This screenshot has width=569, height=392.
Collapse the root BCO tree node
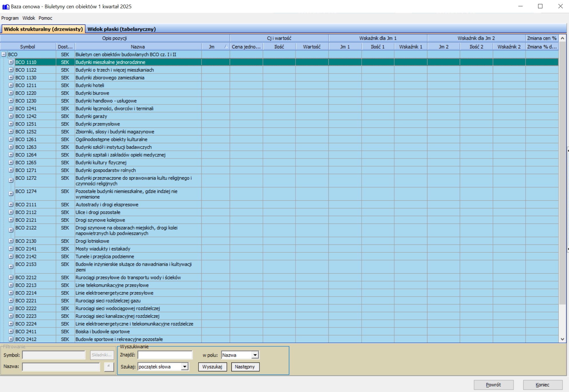pyautogui.click(x=4, y=54)
